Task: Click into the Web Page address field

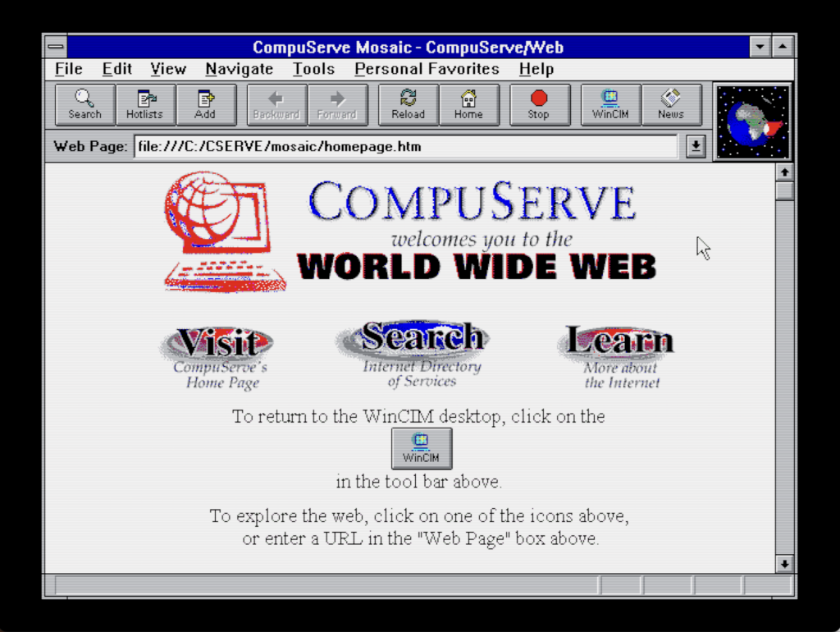Action: pyautogui.click(x=406, y=146)
